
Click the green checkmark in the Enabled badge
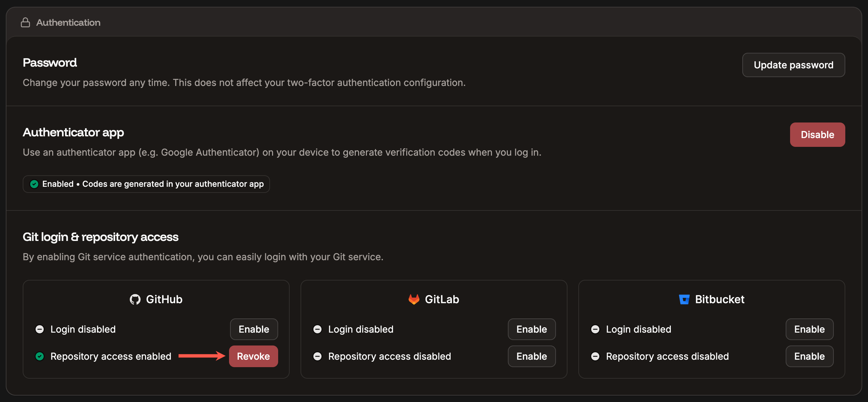click(34, 184)
